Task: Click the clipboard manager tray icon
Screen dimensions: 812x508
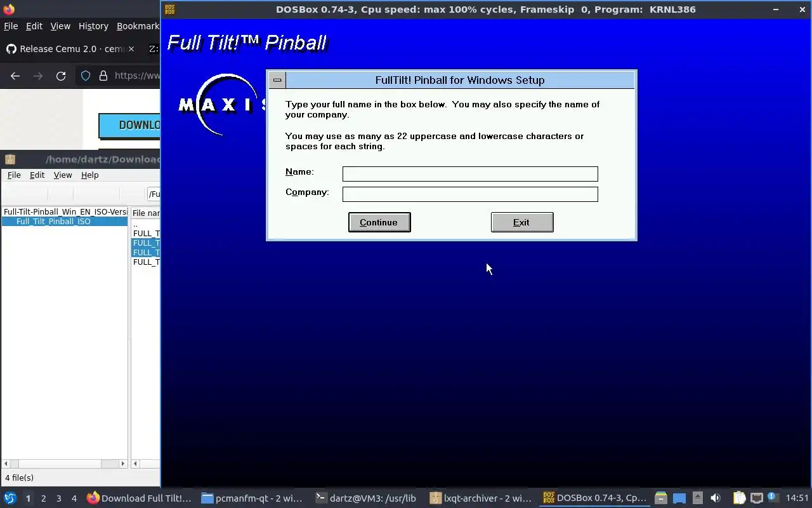Action: (739, 498)
